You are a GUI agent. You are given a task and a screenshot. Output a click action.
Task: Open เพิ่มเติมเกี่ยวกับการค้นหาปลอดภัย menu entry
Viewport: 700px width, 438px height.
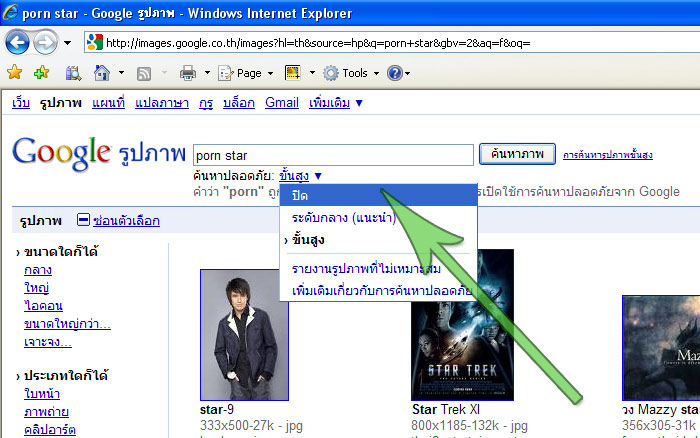click(x=382, y=291)
